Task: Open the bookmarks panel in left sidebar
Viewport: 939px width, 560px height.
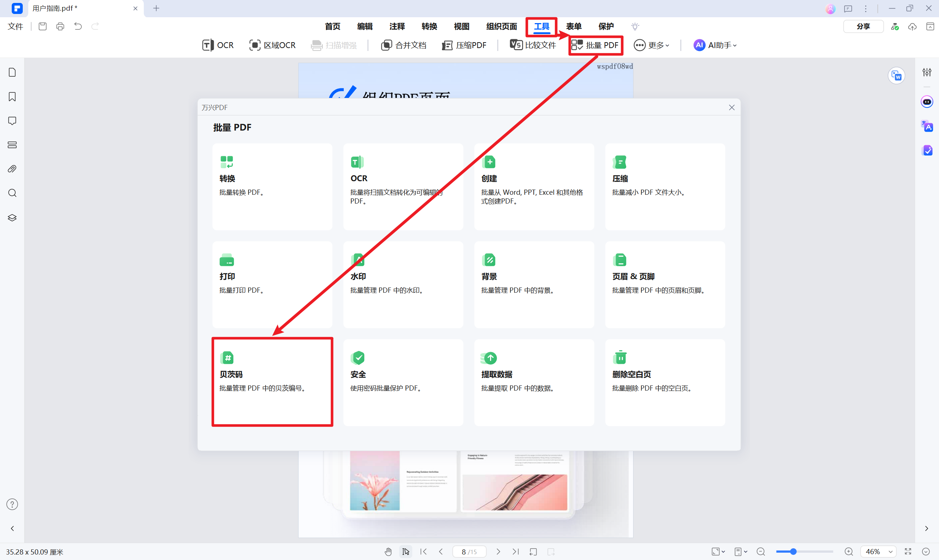Action: [12, 96]
